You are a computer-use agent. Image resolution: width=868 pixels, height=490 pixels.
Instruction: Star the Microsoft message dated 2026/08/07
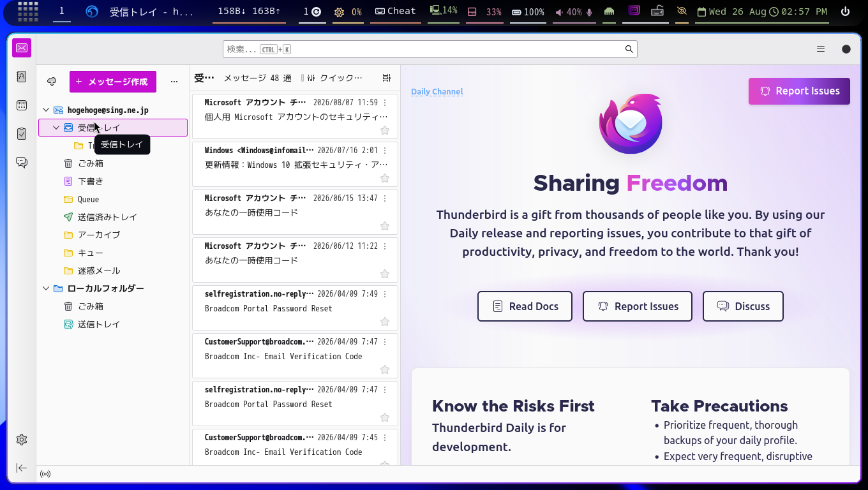click(x=385, y=130)
